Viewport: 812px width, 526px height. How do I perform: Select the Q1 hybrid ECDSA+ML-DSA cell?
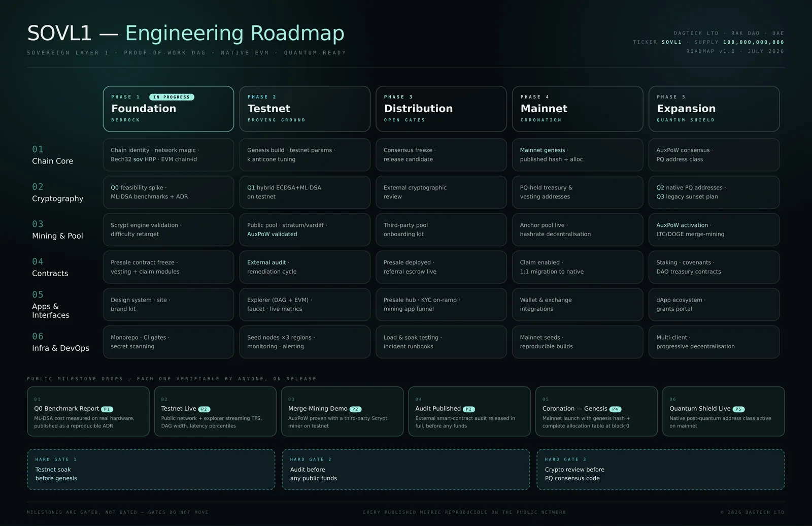tap(304, 192)
